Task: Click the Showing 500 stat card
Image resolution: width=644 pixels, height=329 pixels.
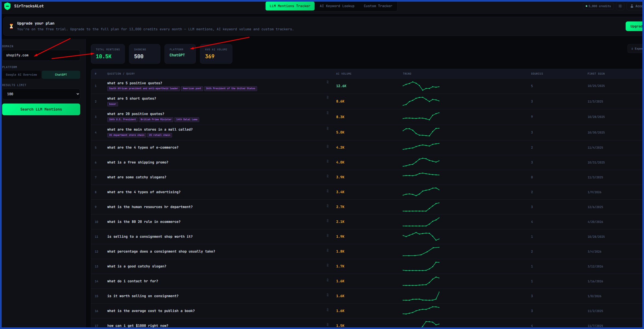Action: coord(145,54)
